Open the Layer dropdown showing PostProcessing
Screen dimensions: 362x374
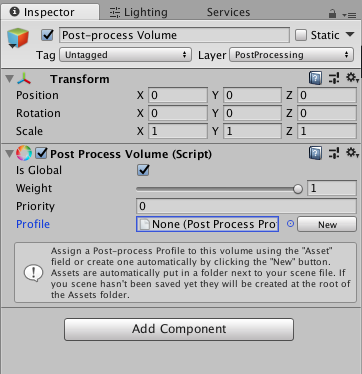point(291,55)
